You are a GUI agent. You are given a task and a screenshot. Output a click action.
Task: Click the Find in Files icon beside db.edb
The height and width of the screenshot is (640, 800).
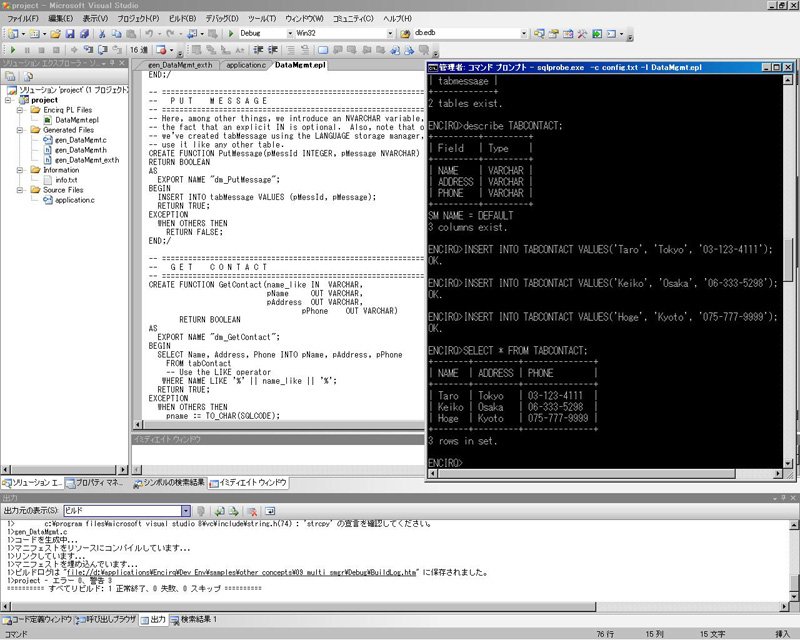pyautogui.click(x=405, y=34)
